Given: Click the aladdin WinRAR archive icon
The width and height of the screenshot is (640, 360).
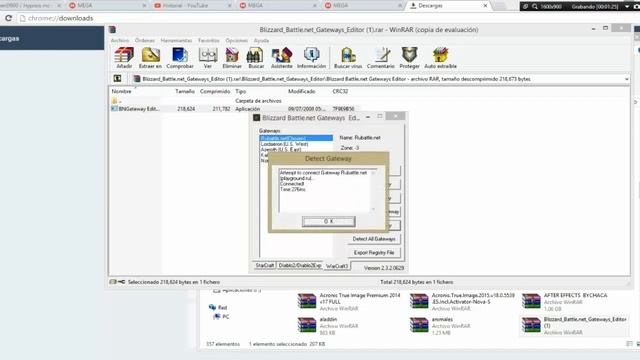Looking at the screenshot, I should (307, 325).
